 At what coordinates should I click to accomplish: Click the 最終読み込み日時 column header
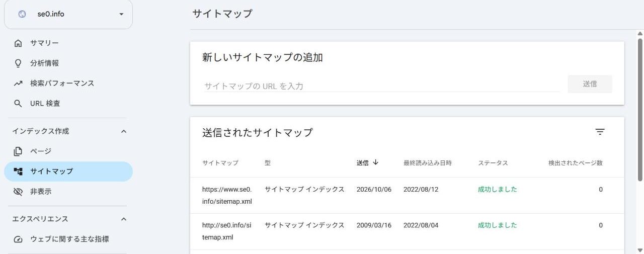pos(428,163)
